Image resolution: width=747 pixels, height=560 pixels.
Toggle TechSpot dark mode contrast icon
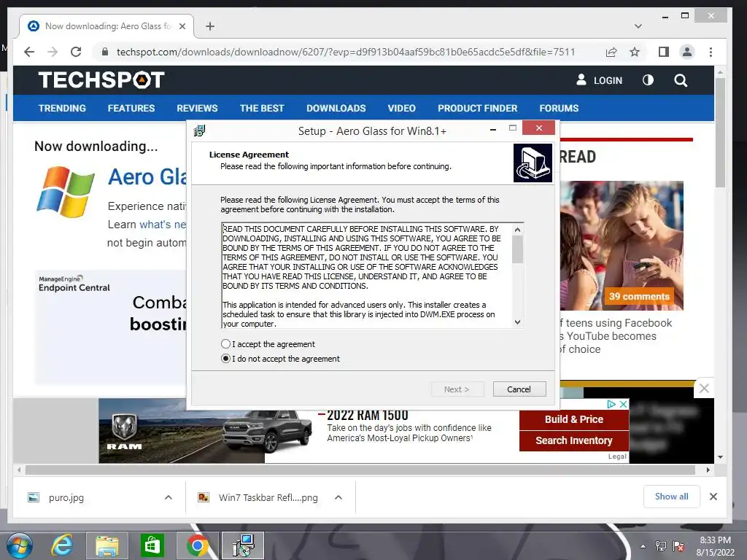648,80
